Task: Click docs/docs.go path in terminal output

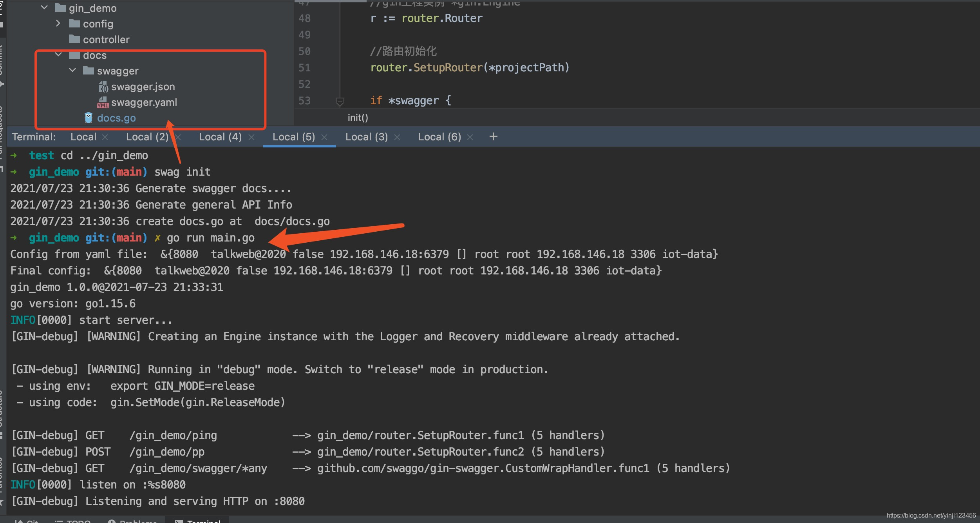Action: pos(292,222)
